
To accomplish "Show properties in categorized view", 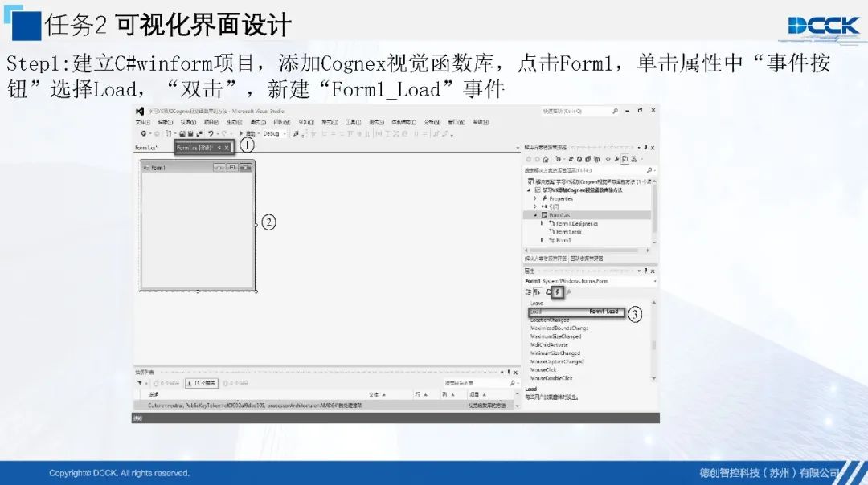I will pyautogui.click(x=528, y=292).
